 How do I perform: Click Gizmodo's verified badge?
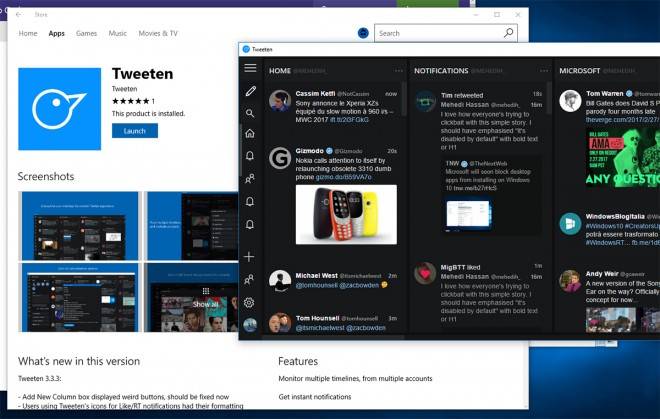point(329,151)
